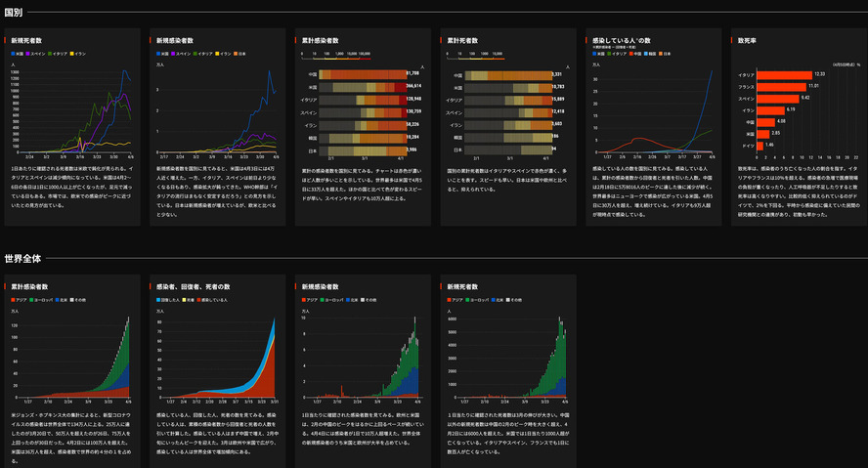The image size is (868, 468).
Task: Select the 累計死者数 chart title
Action: click(x=462, y=40)
